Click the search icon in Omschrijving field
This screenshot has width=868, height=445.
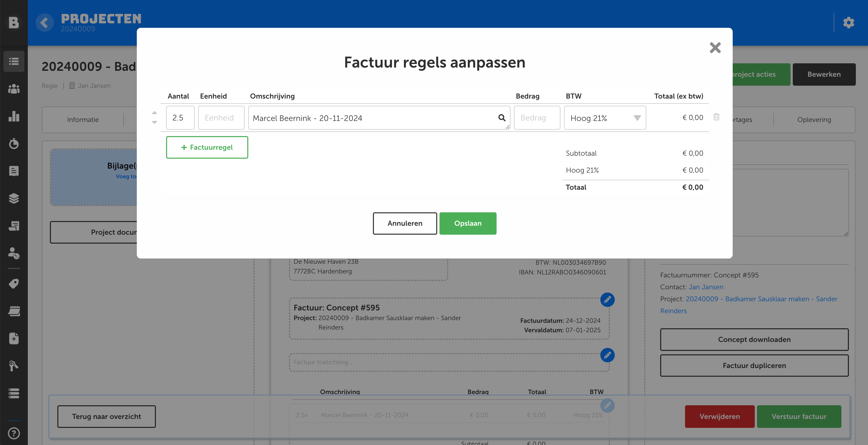pyautogui.click(x=502, y=118)
